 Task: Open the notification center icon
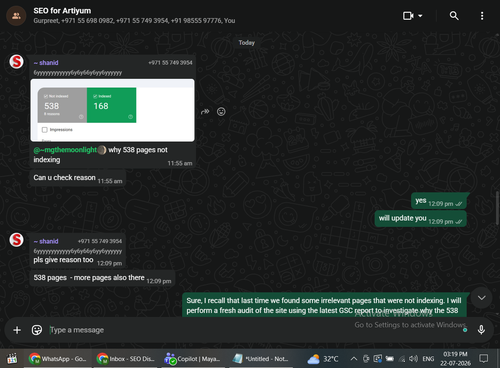point(484,359)
